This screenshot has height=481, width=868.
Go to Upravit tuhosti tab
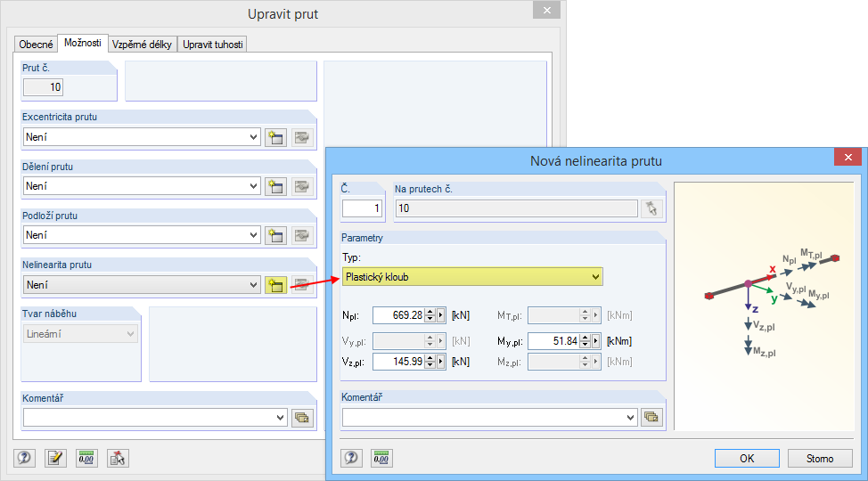coord(213,45)
